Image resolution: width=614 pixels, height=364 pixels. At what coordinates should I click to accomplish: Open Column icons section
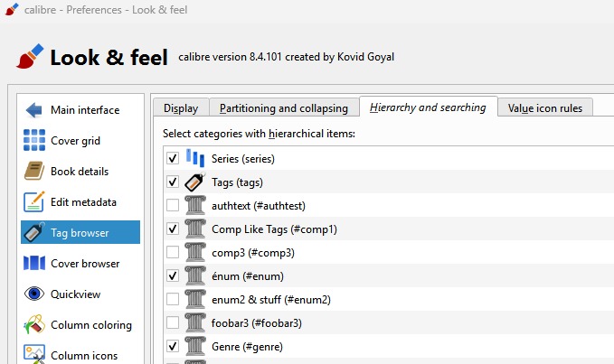[x=81, y=355]
